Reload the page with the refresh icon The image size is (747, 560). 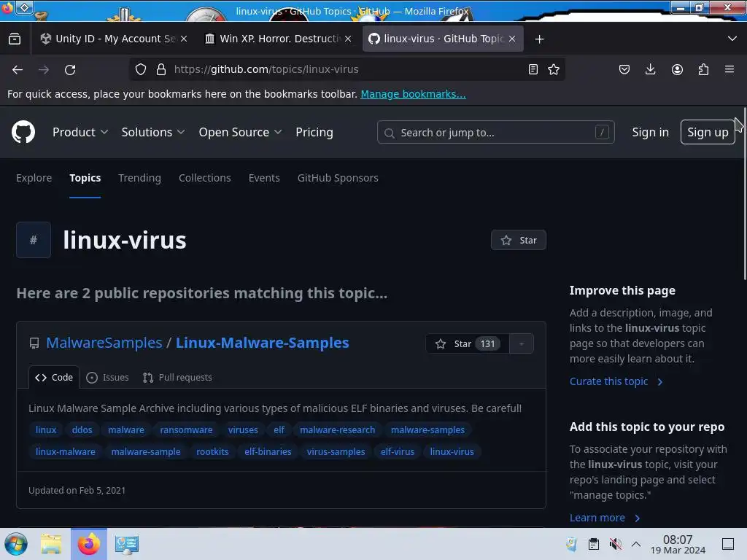coord(70,69)
